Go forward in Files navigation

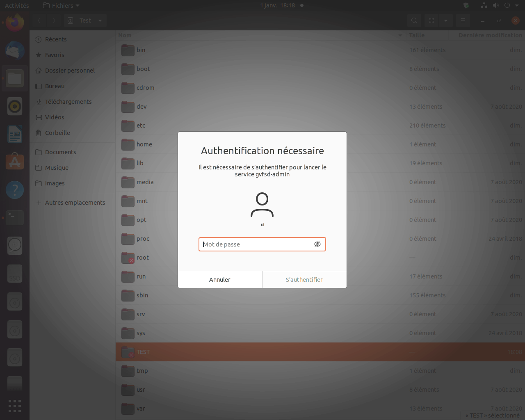tap(54, 21)
